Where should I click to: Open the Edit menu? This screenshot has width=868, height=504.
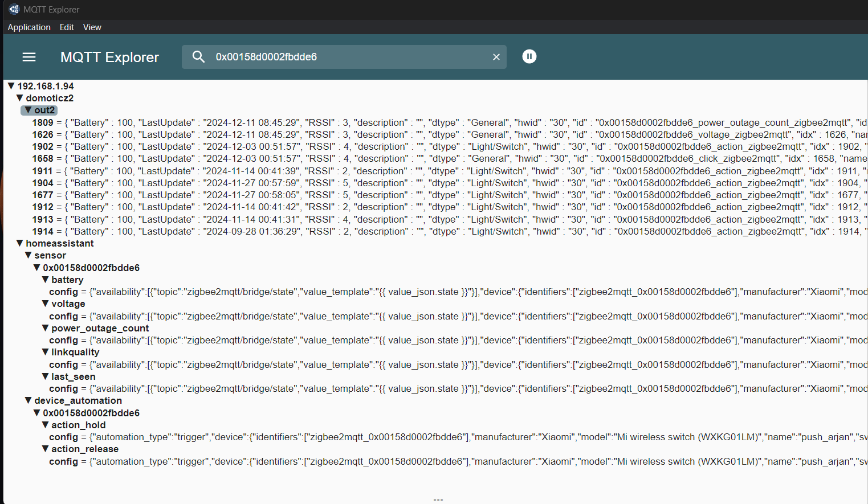tap(67, 27)
